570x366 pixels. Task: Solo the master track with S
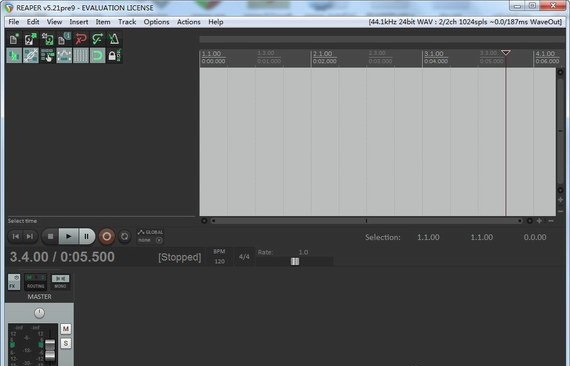pyautogui.click(x=66, y=343)
